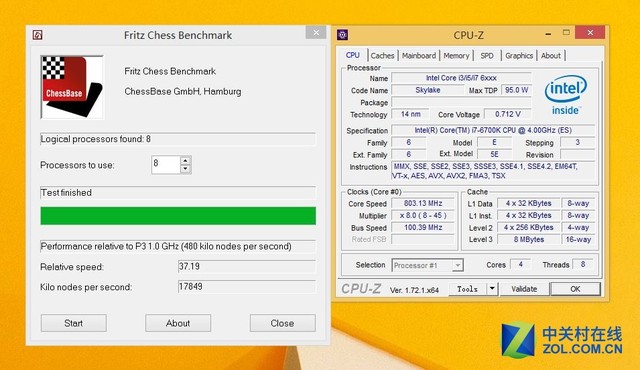Select the SPD tab
The height and width of the screenshot is (370, 640).
(487, 56)
